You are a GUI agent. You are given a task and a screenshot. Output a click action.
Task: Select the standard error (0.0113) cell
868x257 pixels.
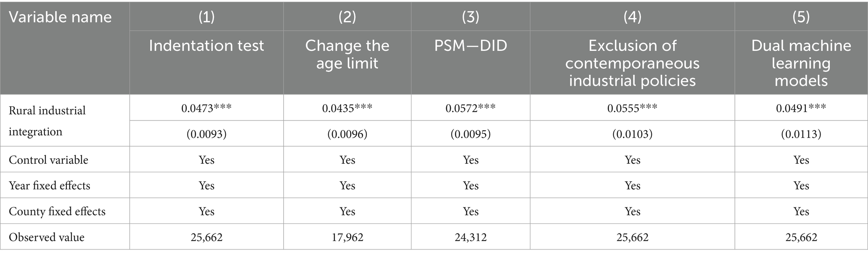[x=801, y=134]
